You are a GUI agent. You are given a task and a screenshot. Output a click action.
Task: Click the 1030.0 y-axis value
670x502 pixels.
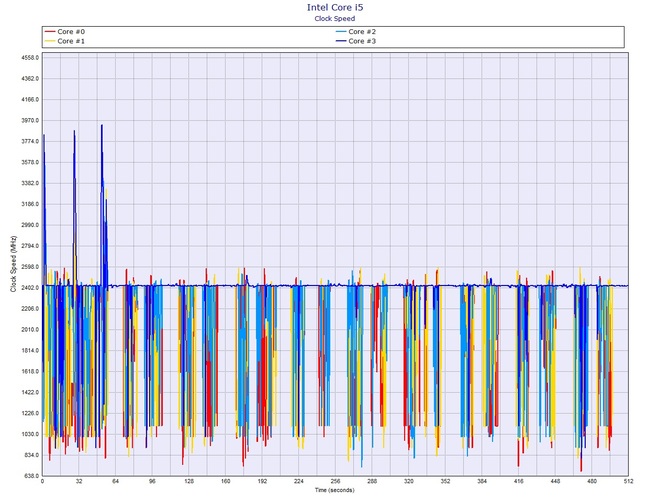(x=31, y=434)
